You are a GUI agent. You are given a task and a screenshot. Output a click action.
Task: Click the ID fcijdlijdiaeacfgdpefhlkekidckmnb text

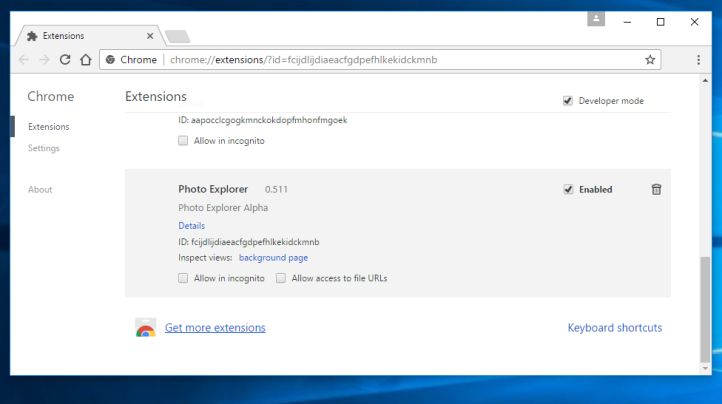(x=249, y=242)
